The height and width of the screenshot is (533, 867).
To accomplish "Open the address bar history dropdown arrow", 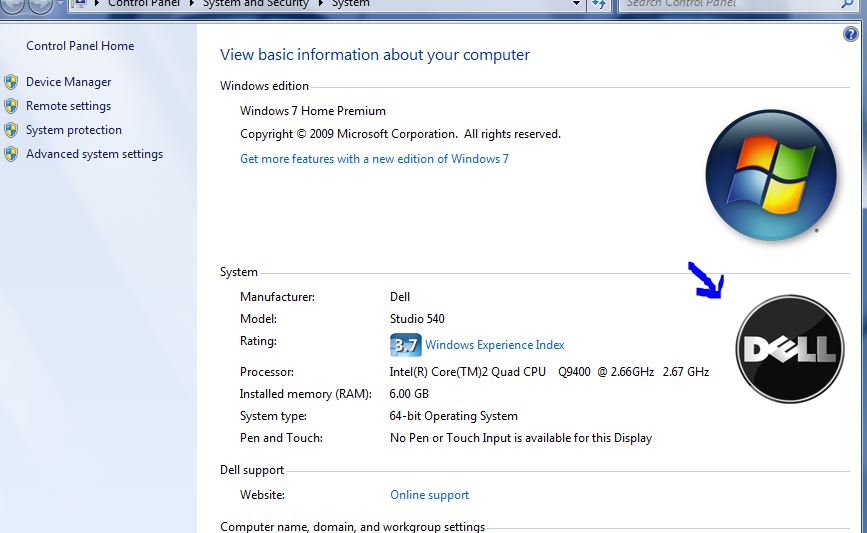I will point(576,4).
